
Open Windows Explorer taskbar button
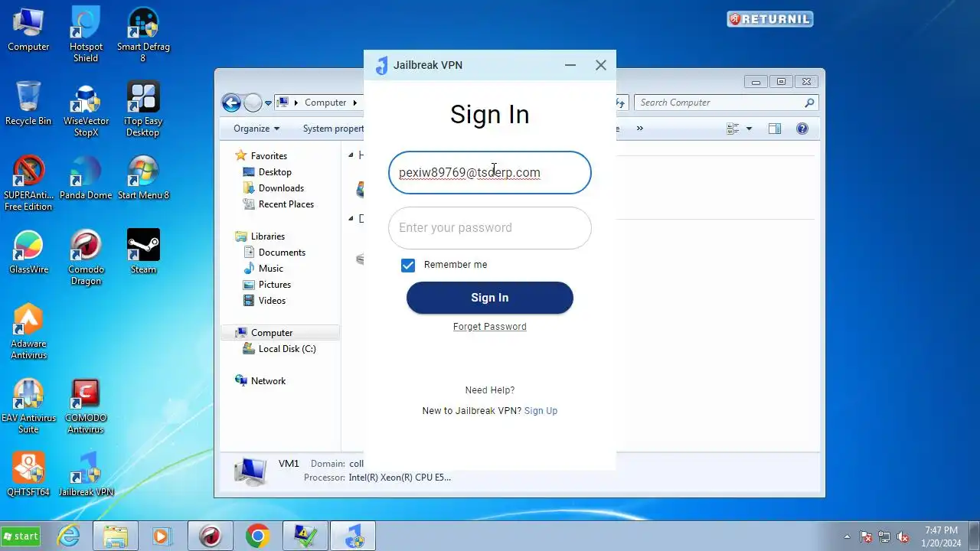tap(116, 536)
